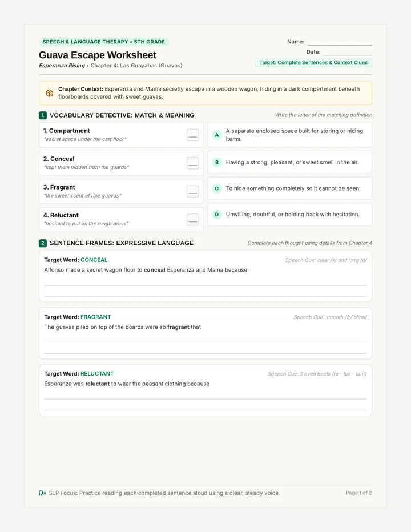411x532 pixels.
Task: Click the green section 1 number badge
Action: 43,115
